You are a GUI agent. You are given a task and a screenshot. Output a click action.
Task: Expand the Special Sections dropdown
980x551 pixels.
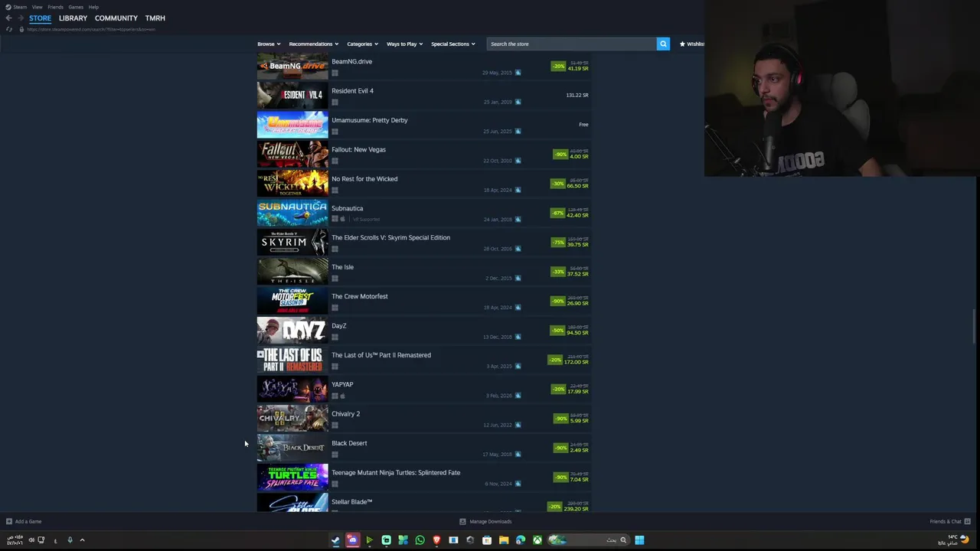452,44
